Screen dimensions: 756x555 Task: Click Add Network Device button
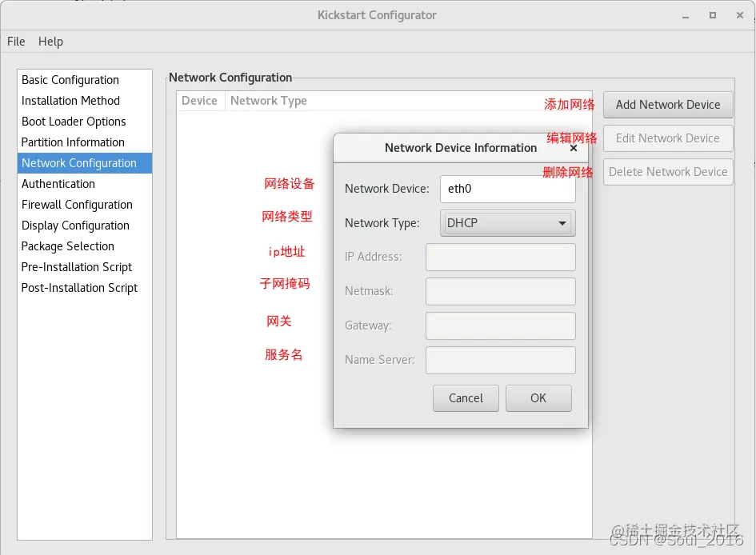668,105
